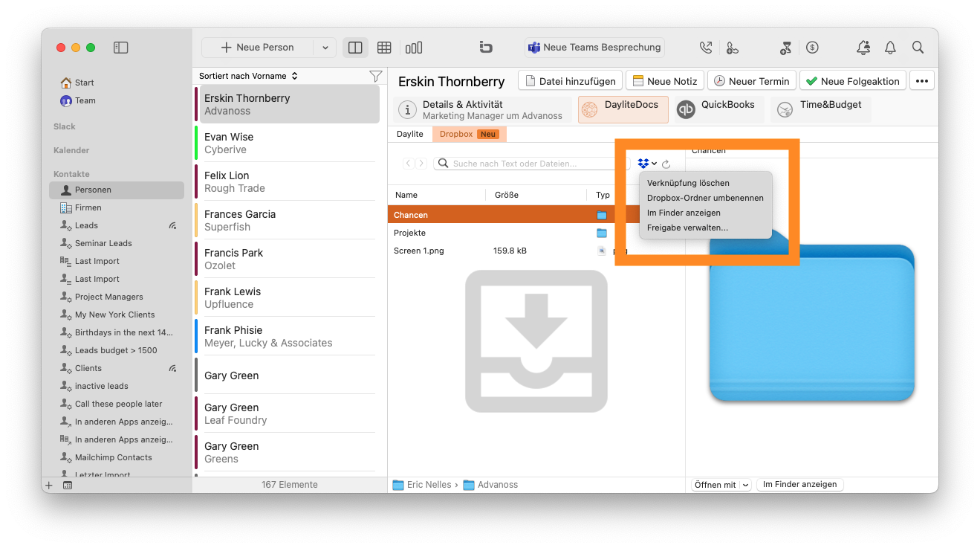Switch to the column board view

coord(414,48)
